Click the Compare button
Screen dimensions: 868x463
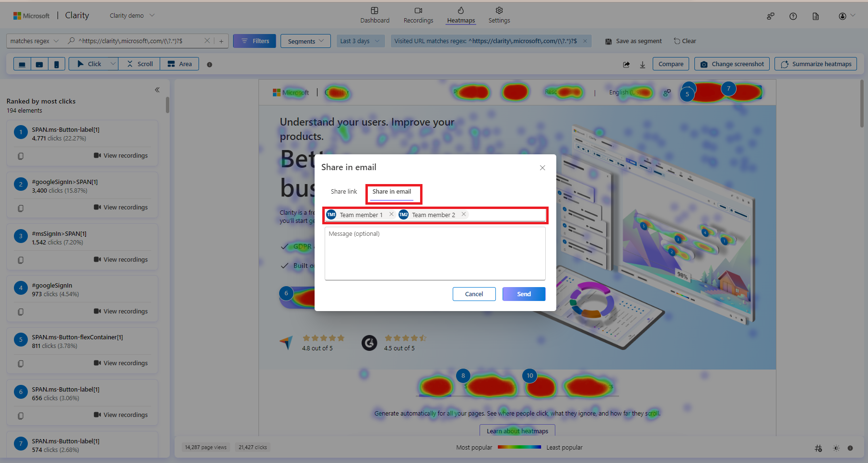[671, 64]
